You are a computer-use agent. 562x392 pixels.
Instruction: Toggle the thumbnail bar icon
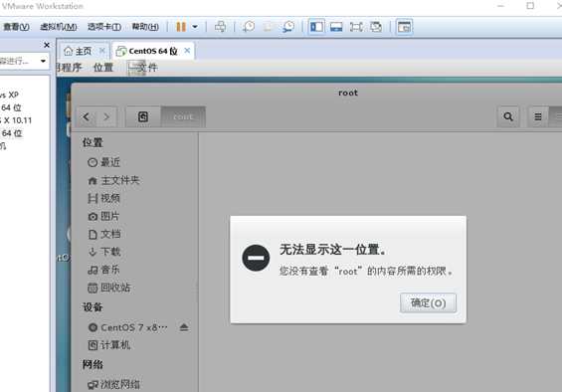click(x=336, y=27)
